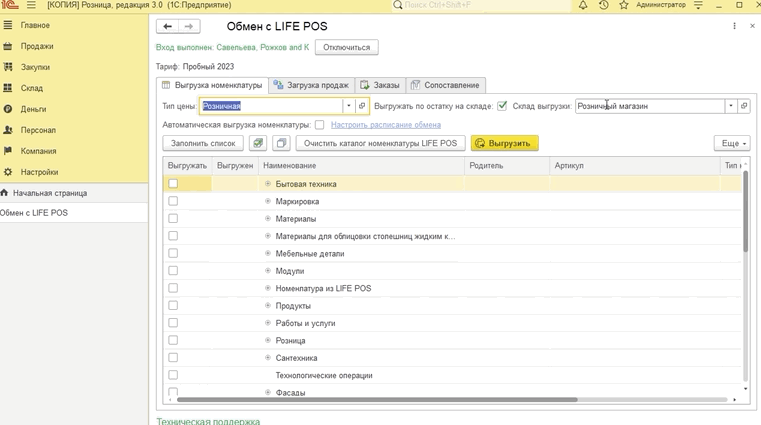Open Склад section in sidebar
The height and width of the screenshot is (425, 761).
point(32,88)
